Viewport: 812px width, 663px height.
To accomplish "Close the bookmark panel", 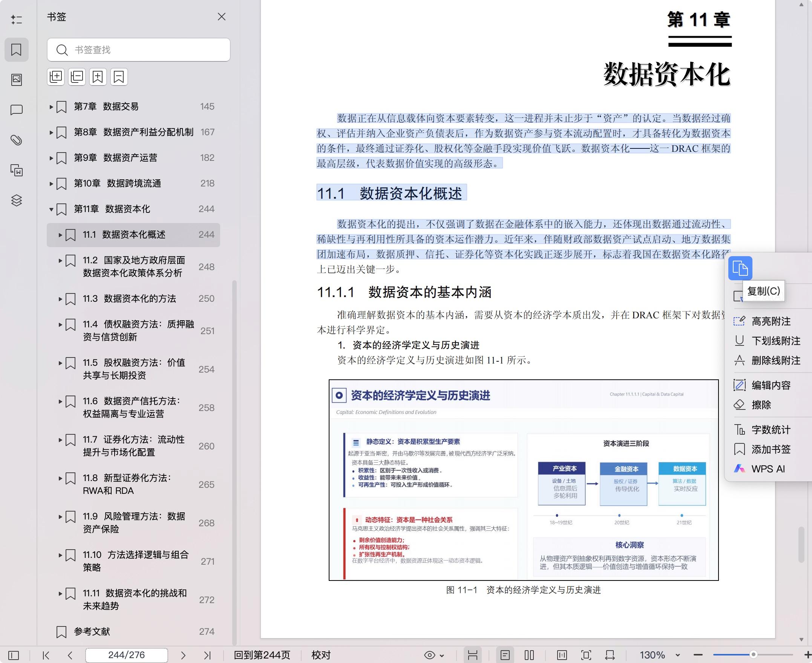I will point(222,17).
